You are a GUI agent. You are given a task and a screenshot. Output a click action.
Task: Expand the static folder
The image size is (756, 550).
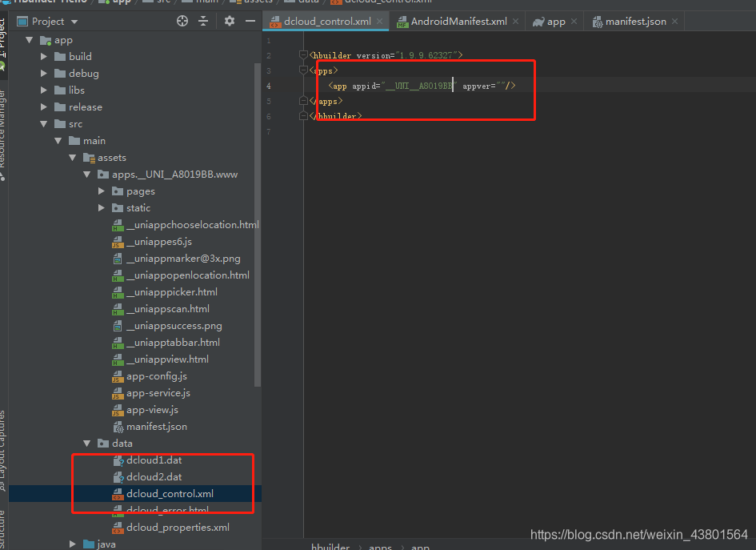pos(102,208)
